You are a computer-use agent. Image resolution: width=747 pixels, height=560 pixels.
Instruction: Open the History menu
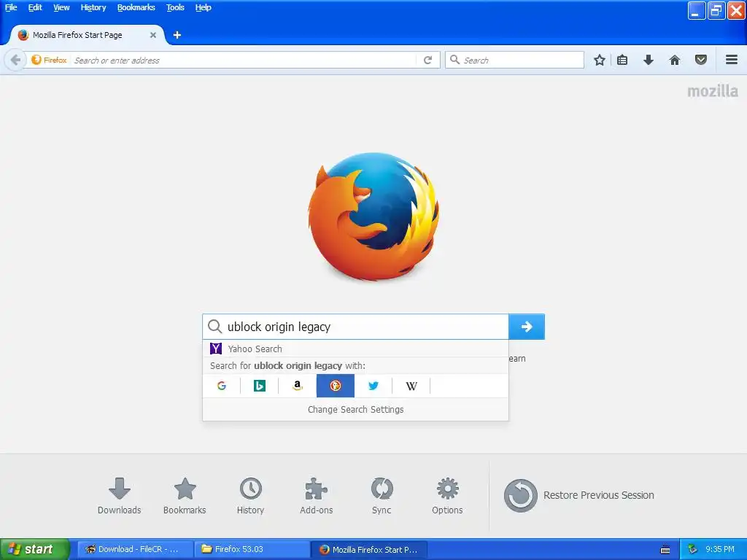[93, 7]
